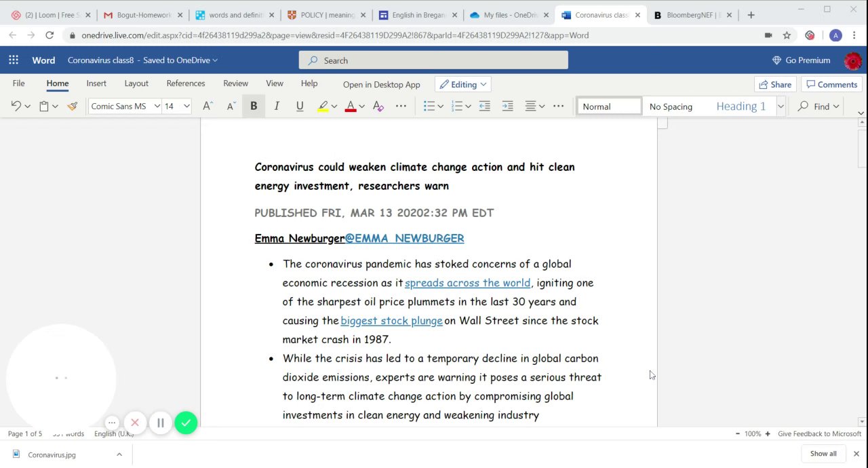868x468 pixels.
Task: Open highlight color dropdown arrow
Action: point(334,106)
